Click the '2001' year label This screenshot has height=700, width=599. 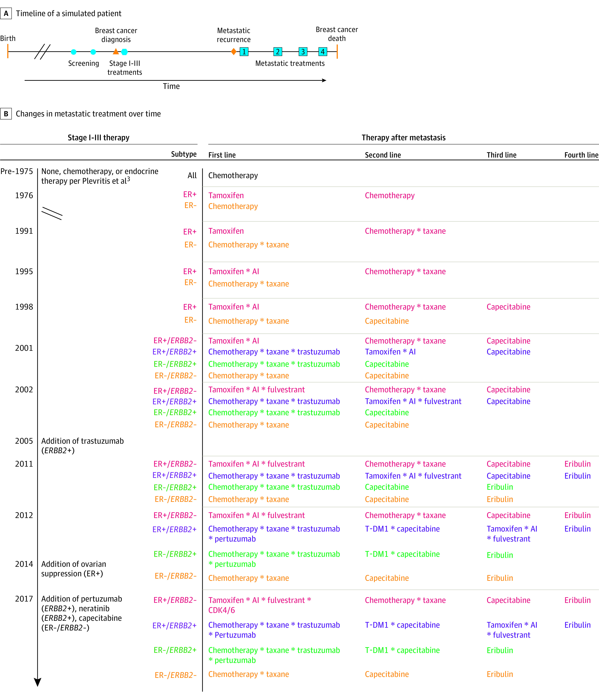(24, 348)
